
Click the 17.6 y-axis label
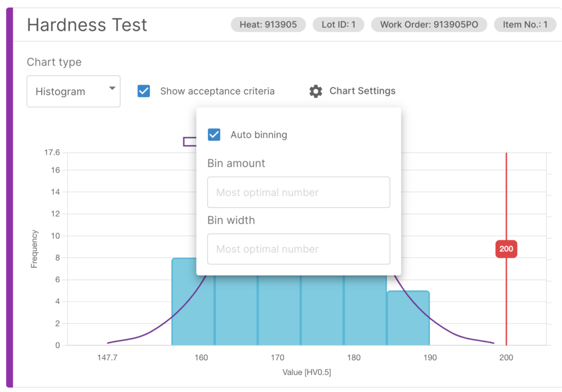click(52, 152)
